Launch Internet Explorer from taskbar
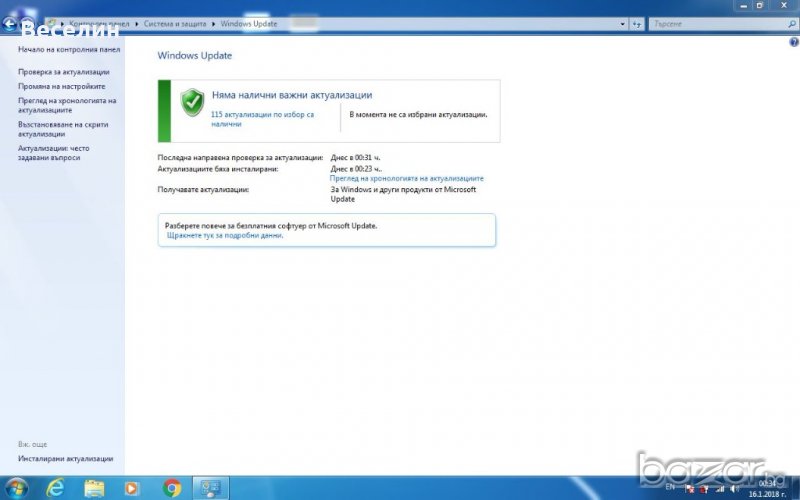Viewport: 800px width, 500px height. click(56, 488)
